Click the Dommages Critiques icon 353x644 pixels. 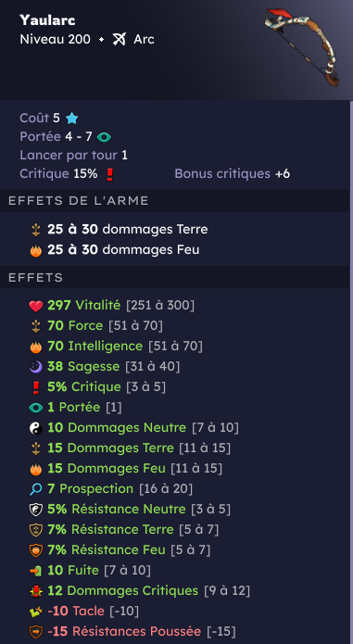36,591
